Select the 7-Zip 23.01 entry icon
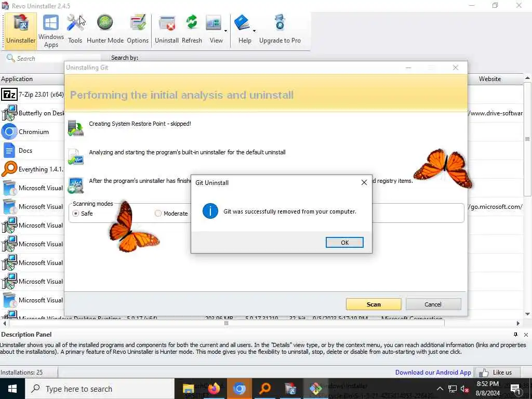The width and height of the screenshot is (532, 399). click(x=9, y=95)
